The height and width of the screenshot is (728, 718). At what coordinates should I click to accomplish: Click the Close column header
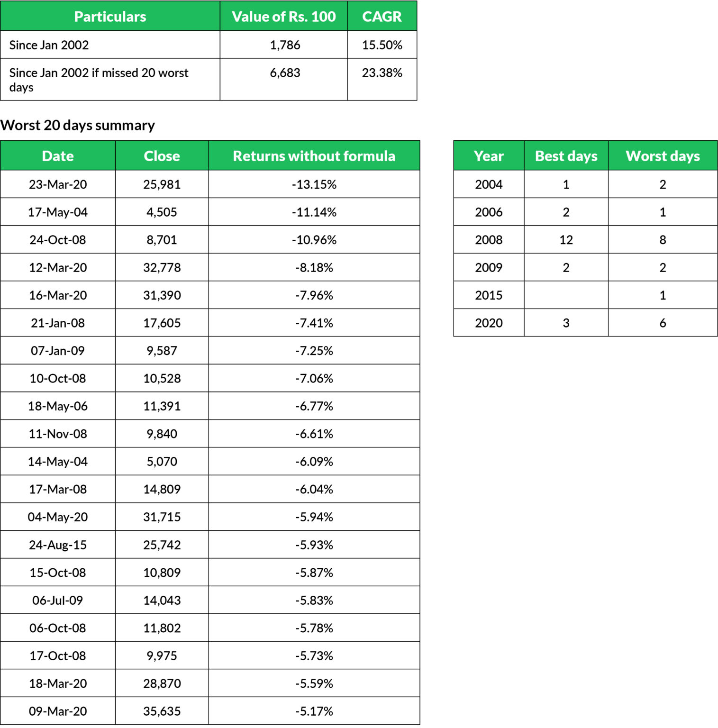162,156
